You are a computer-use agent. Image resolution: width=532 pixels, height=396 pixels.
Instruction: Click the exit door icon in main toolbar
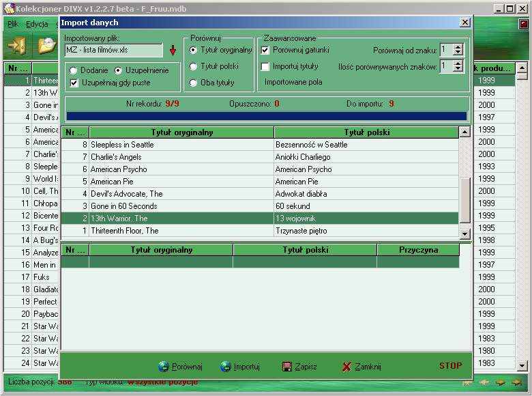click(16, 46)
